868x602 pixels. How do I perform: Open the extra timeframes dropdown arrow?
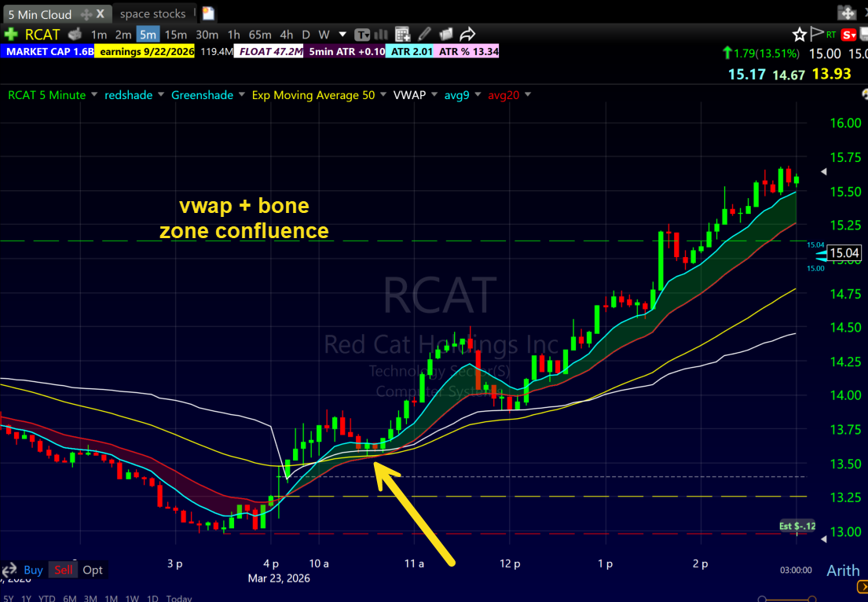point(341,35)
